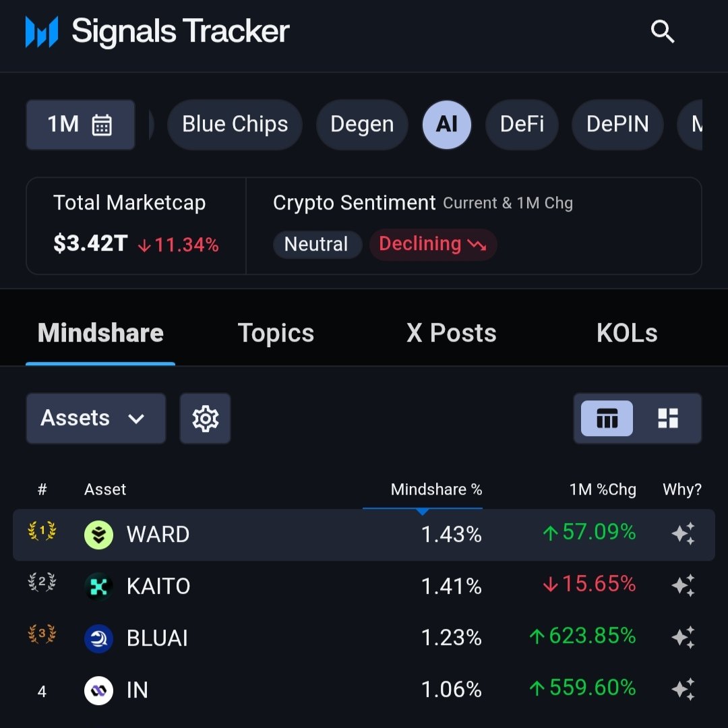
Task: Click the $3.42T total marketcap value
Action: 90,243
